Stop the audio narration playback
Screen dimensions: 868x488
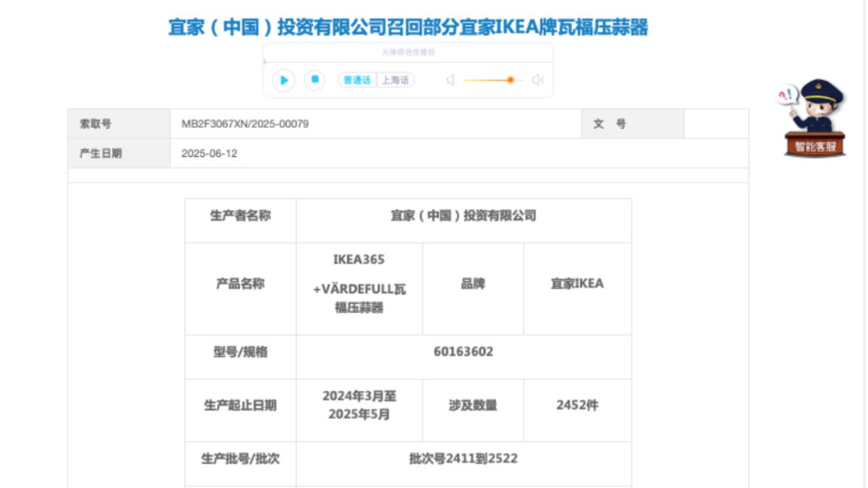(x=314, y=80)
